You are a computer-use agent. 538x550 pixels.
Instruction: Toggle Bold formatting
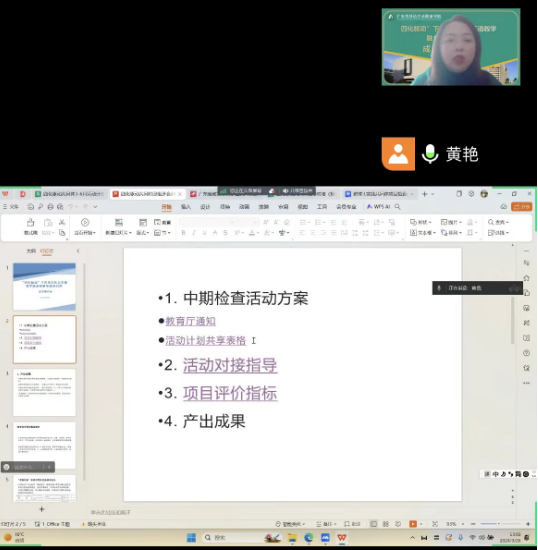(183, 233)
